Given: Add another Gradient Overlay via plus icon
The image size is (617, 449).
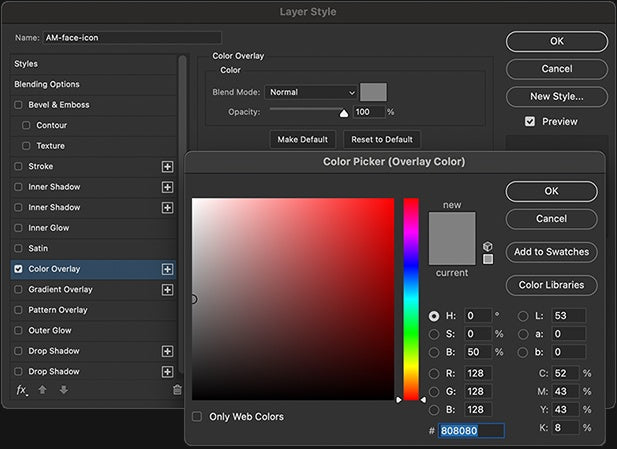Looking at the screenshot, I should coord(167,290).
